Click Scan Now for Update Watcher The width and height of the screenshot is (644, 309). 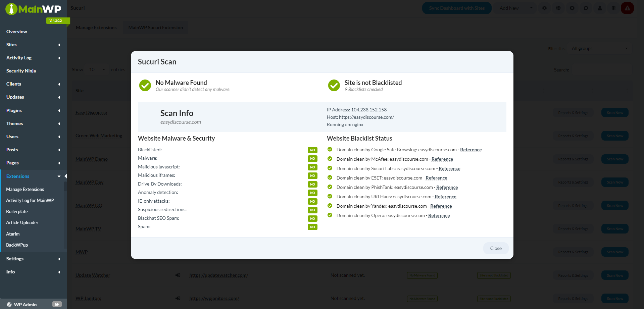point(615,275)
